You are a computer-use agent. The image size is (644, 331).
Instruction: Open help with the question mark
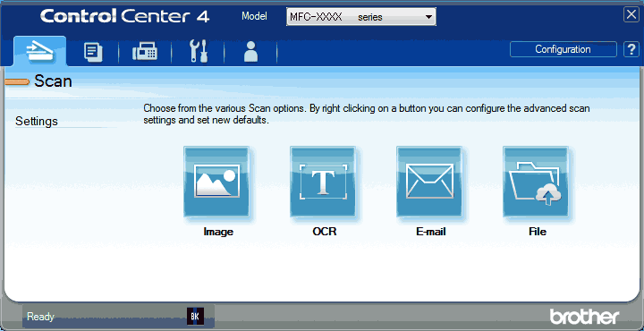[x=631, y=49]
